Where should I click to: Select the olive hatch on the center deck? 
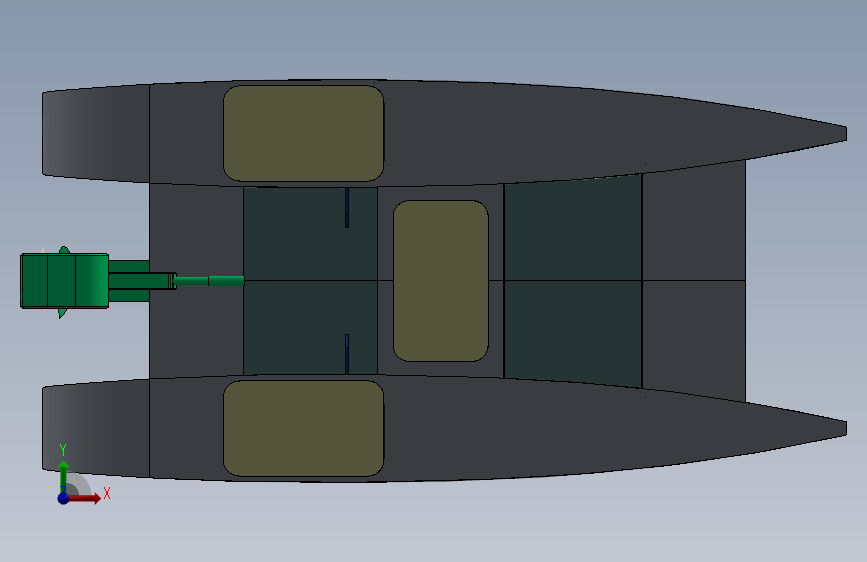tap(441, 281)
